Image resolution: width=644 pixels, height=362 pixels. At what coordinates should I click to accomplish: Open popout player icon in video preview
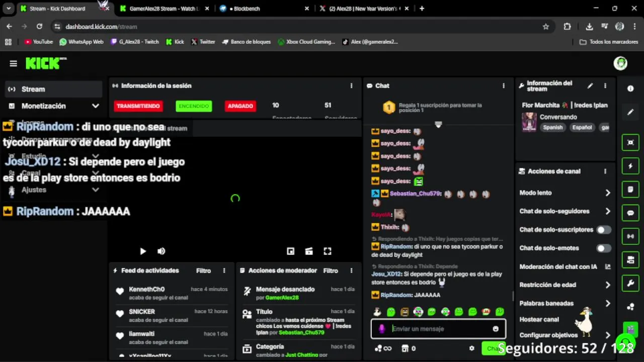tap(290, 251)
